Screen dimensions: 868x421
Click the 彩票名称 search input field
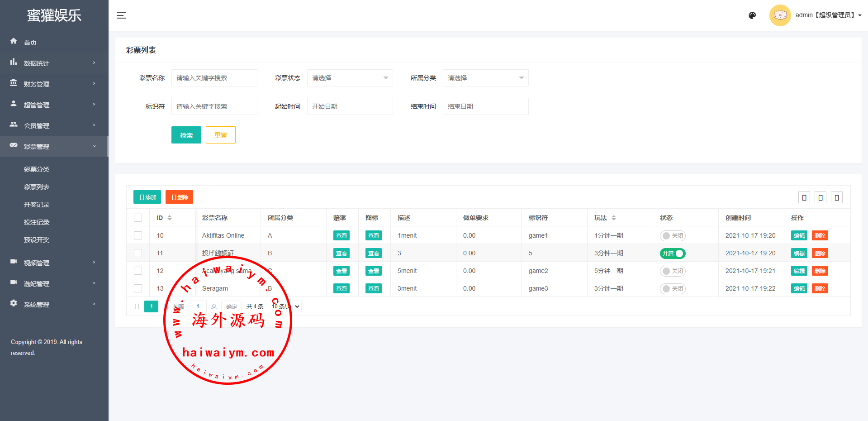[214, 78]
